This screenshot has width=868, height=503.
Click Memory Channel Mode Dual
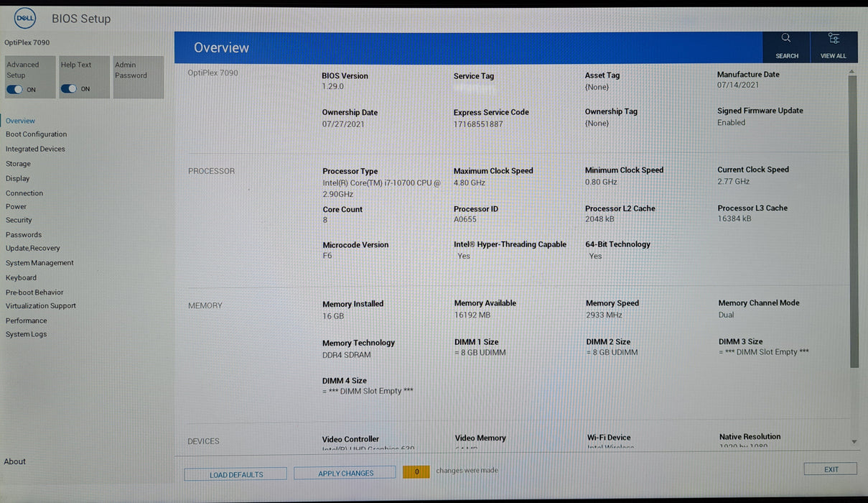click(x=727, y=315)
